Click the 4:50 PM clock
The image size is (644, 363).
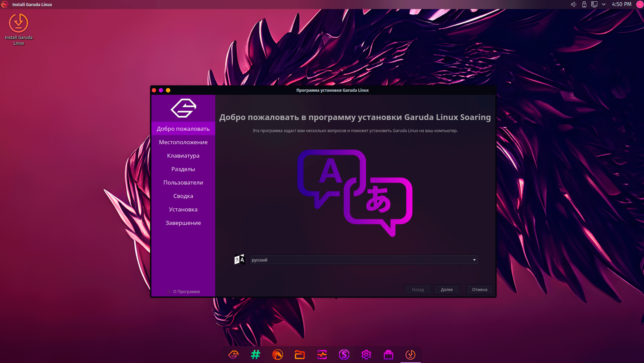[x=622, y=4]
